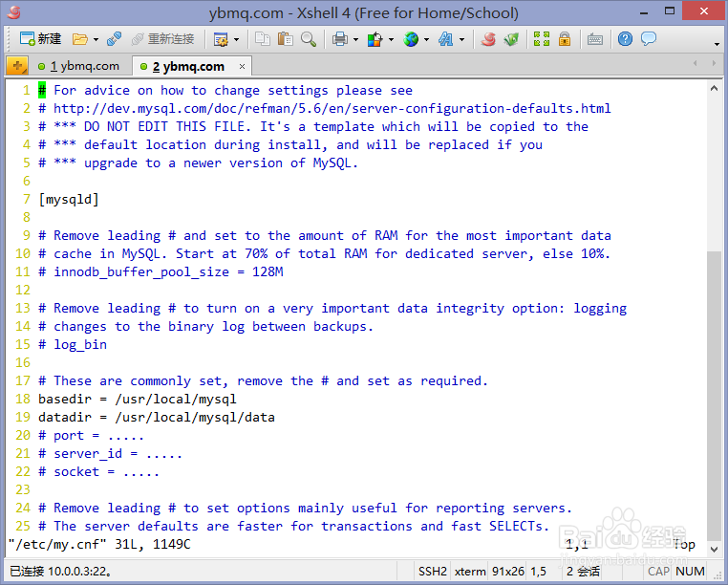The width and height of the screenshot is (728, 585).
Task: Click the keyboard icon in toolbar
Action: (x=595, y=39)
